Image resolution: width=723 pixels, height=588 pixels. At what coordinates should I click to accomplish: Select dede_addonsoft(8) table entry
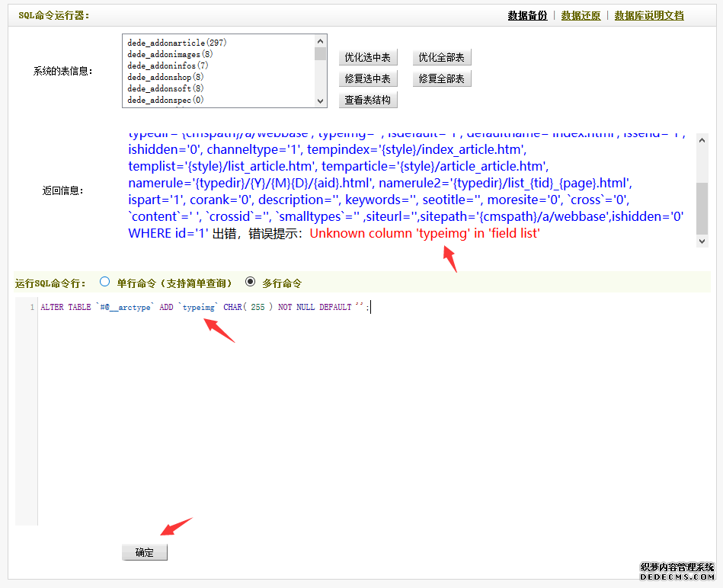tap(165, 89)
